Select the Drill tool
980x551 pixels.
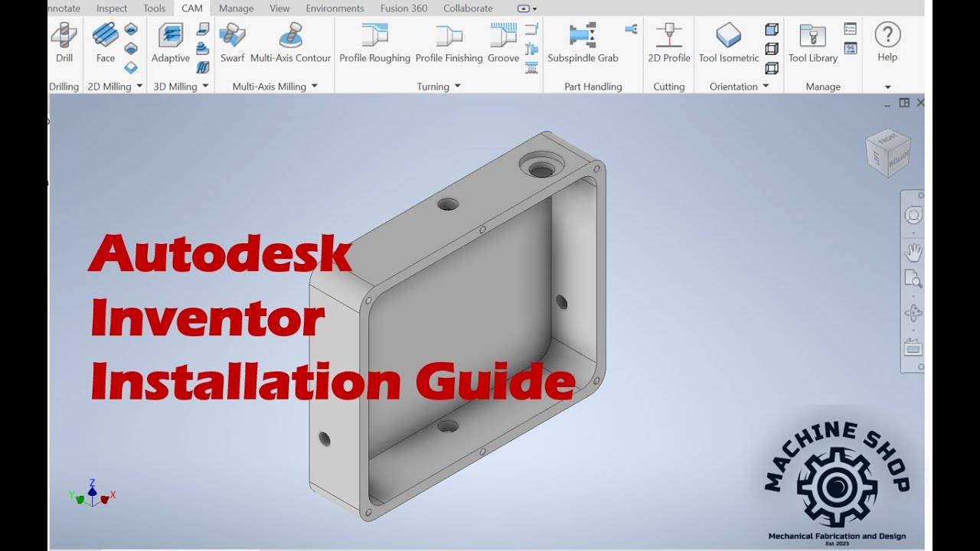pos(64,43)
